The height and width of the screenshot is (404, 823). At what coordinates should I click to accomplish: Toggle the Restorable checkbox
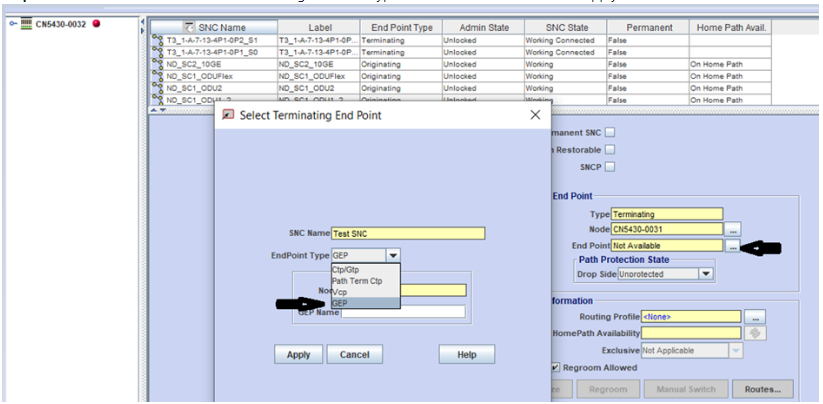[610, 150]
